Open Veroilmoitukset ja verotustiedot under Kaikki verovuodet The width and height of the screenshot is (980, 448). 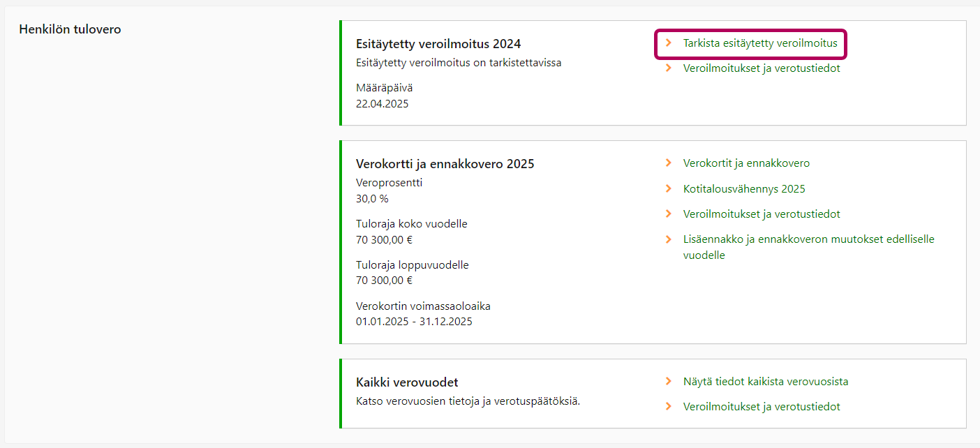(x=761, y=407)
